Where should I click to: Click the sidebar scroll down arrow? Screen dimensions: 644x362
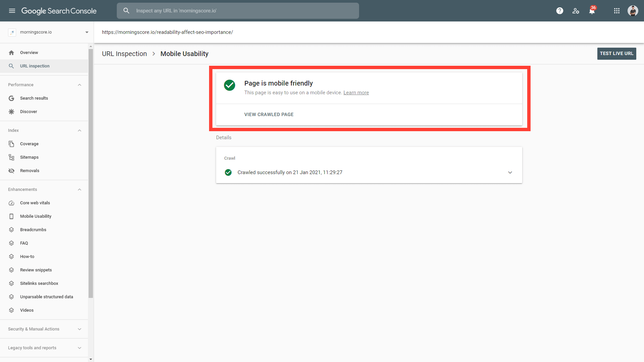click(91, 359)
